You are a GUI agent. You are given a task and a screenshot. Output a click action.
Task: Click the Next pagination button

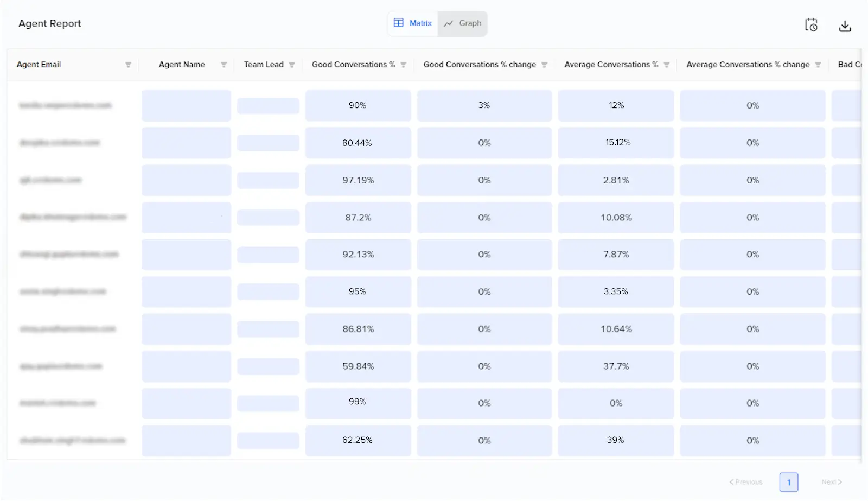click(831, 481)
